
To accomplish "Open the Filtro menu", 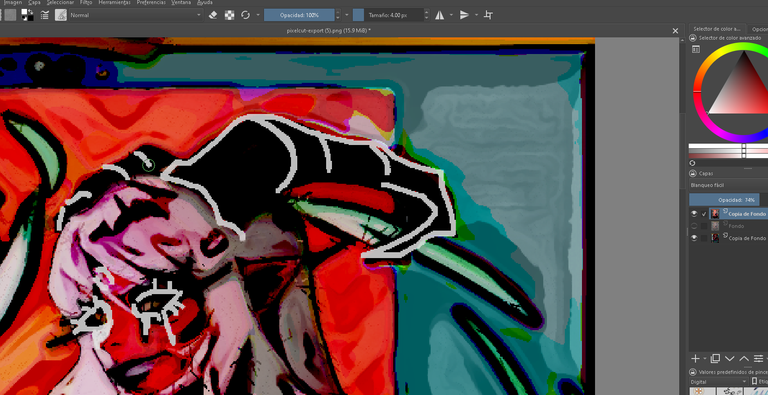I will point(86,2).
